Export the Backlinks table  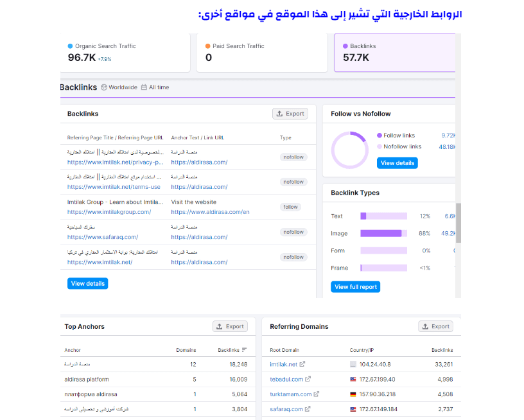pyautogui.click(x=290, y=114)
